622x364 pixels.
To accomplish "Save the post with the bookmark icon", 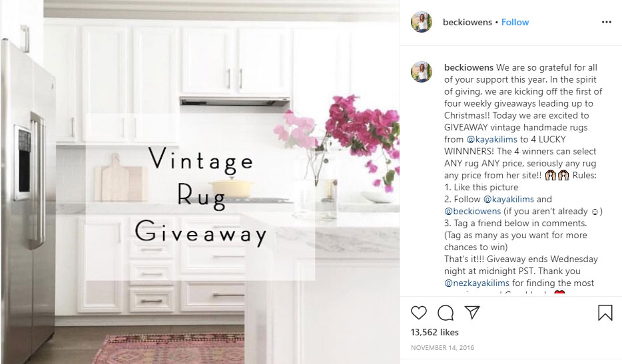I will pyautogui.click(x=605, y=313).
